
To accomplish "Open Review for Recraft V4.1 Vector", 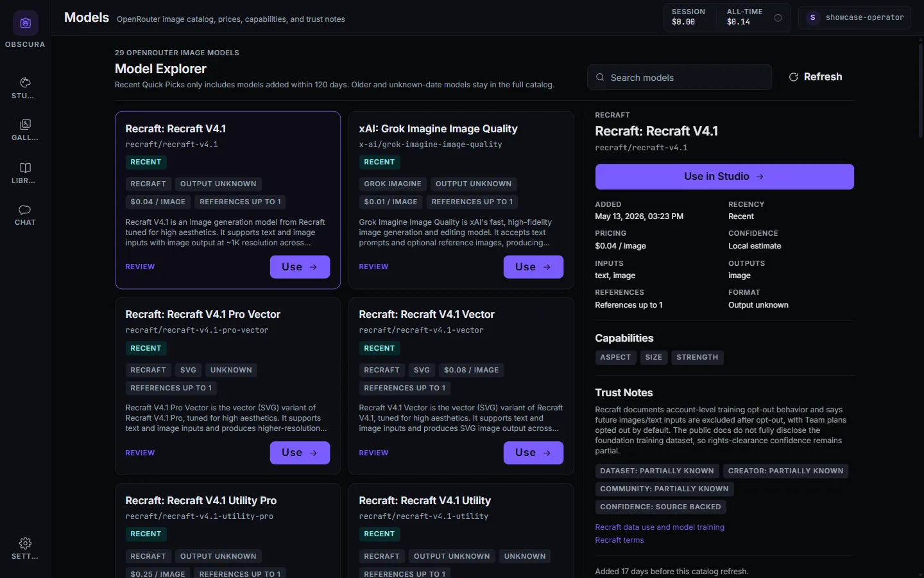I will pyautogui.click(x=373, y=453).
